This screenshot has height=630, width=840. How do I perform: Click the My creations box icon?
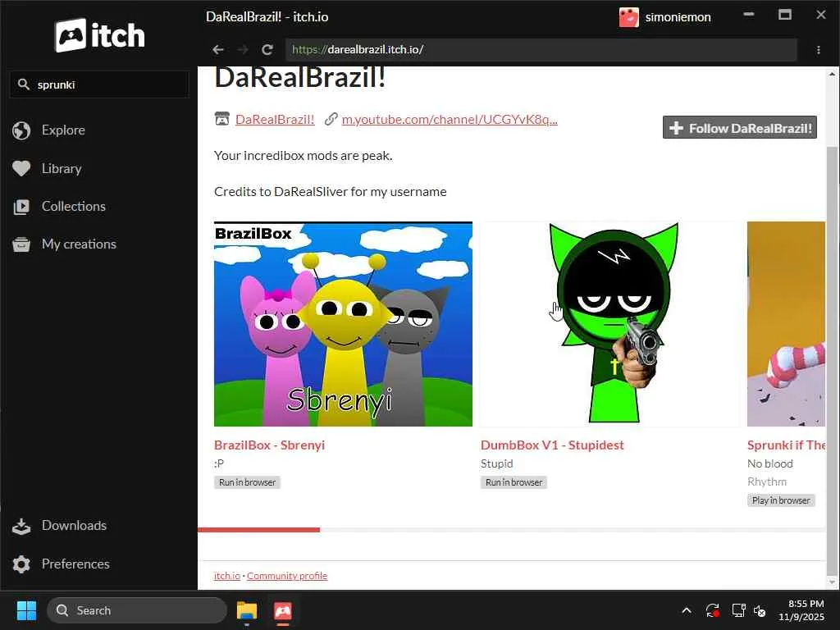(x=21, y=244)
